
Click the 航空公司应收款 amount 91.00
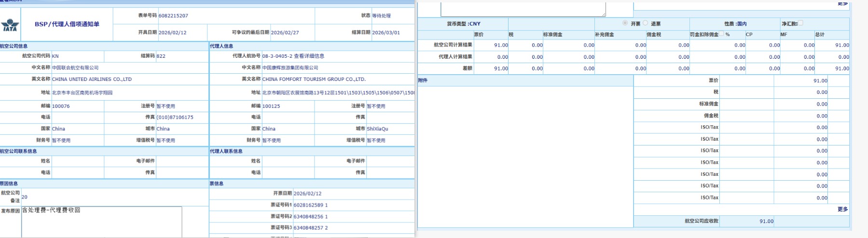pyautogui.click(x=766, y=222)
